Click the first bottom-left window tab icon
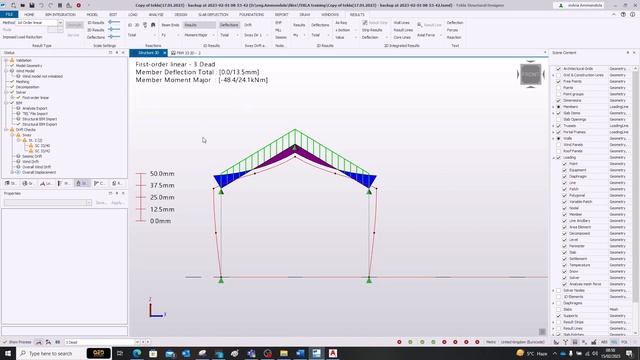Viewport: 640px width, 360px height. pyautogui.click(x=10, y=183)
